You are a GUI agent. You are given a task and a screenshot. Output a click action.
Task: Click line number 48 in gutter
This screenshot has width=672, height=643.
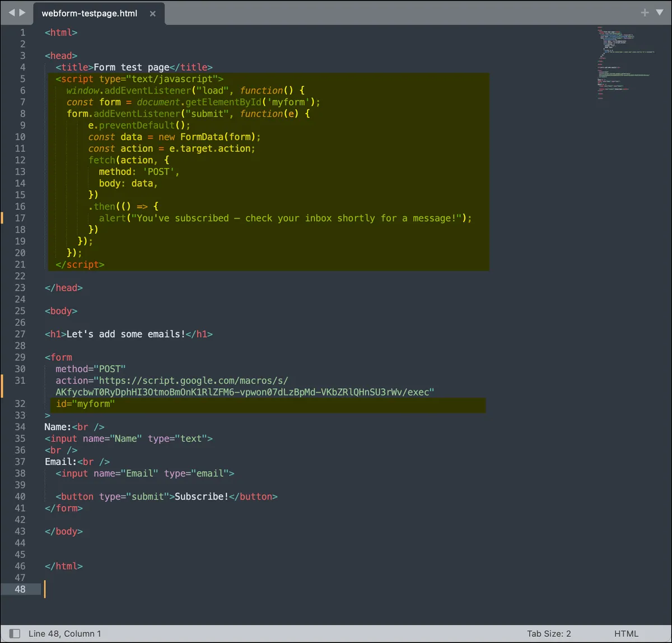coord(20,589)
